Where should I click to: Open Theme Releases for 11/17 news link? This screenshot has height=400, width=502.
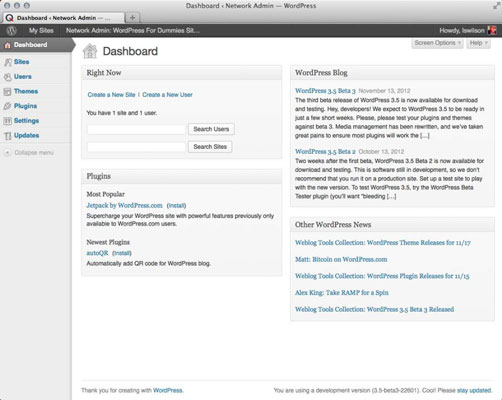(x=383, y=243)
